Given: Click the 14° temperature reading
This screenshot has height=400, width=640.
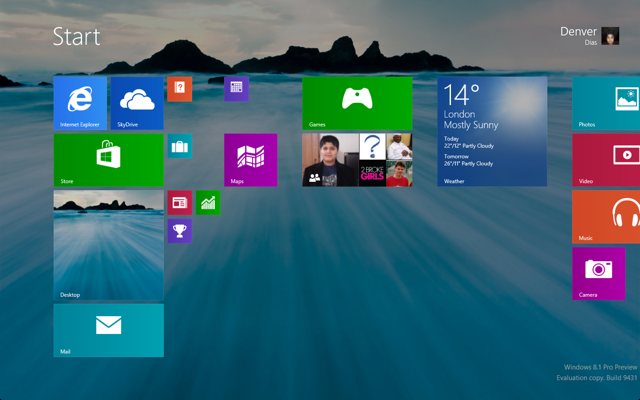Looking at the screenshot, I should coord(462,95).
